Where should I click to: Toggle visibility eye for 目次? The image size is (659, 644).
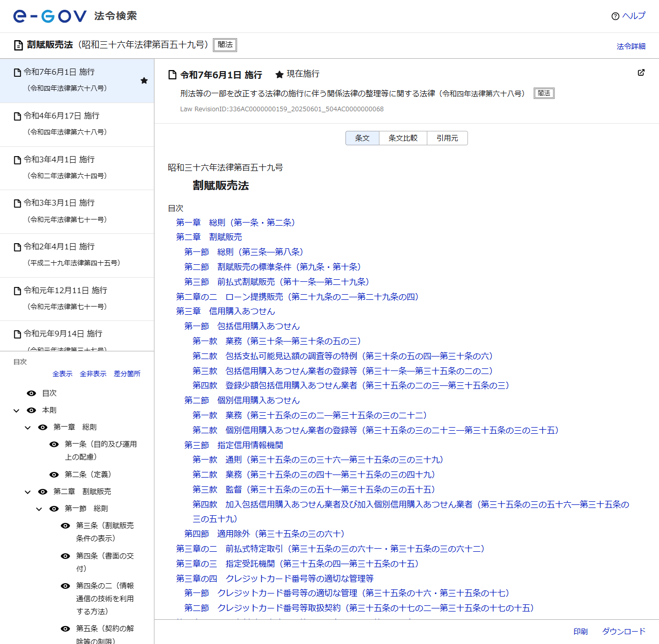tap(31, 393)
